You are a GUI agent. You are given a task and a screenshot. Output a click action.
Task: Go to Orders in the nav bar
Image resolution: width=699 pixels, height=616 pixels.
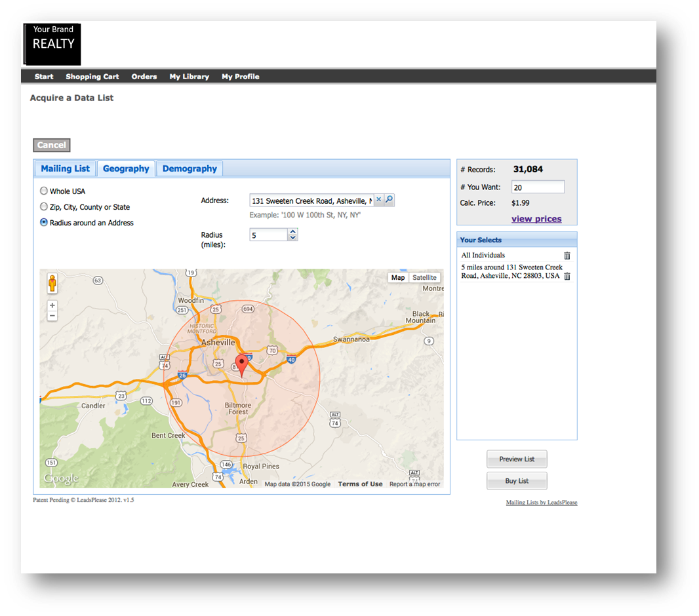(x=144, y=77)
